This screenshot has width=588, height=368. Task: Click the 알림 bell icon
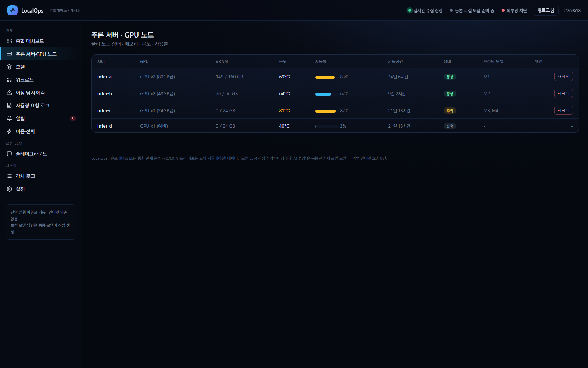(10, 118)
